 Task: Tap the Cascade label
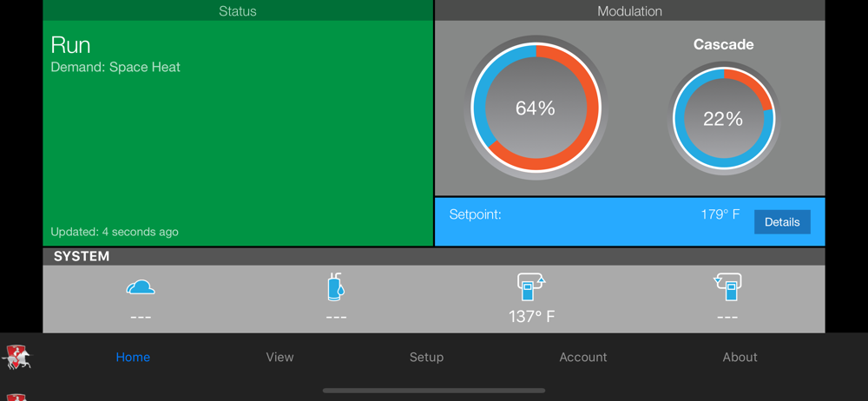click(724, 45)
